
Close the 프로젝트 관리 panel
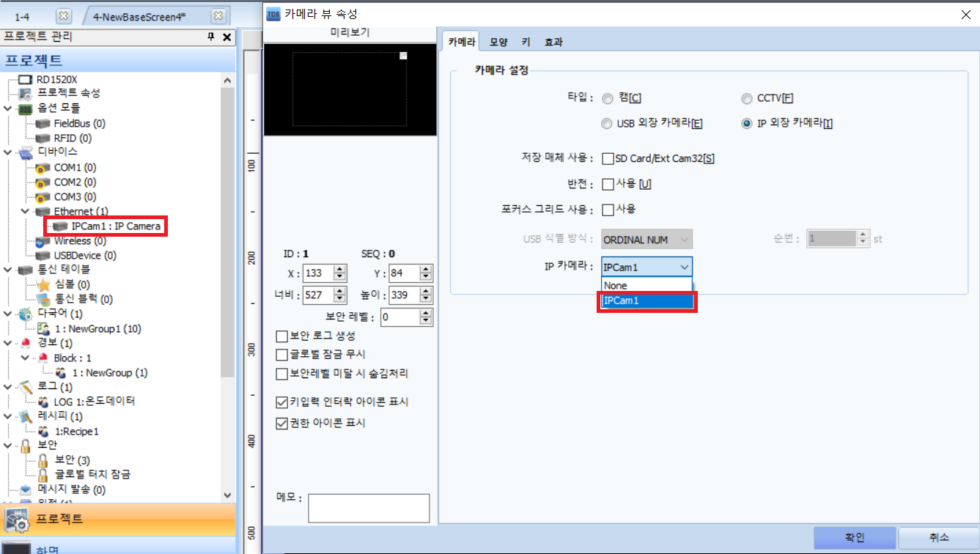pos(226,37)
